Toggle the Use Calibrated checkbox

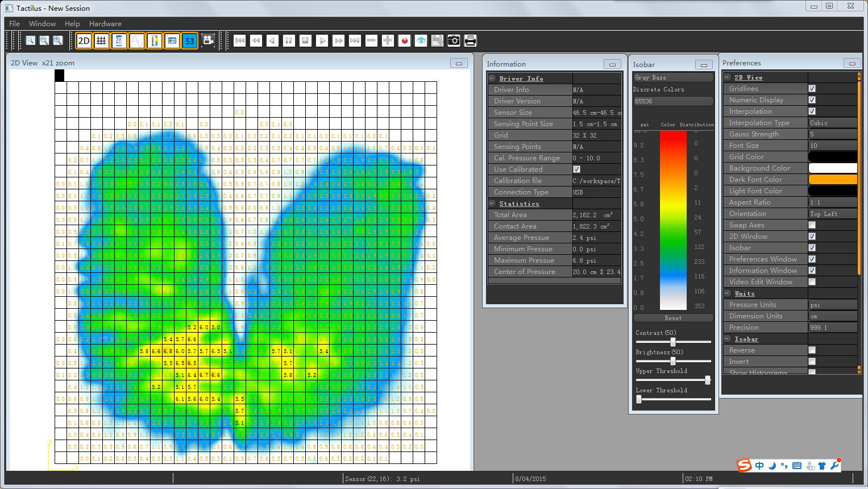576,169
